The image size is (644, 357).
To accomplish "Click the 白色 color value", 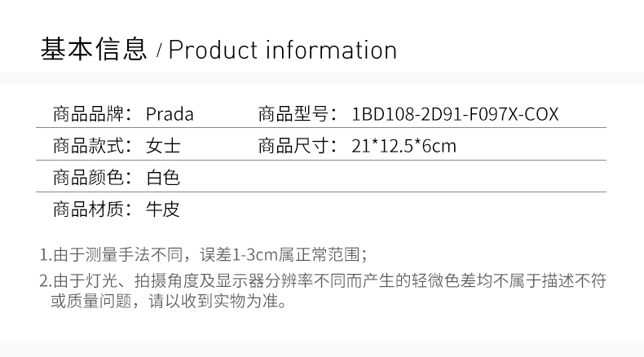I will [163, 177].
